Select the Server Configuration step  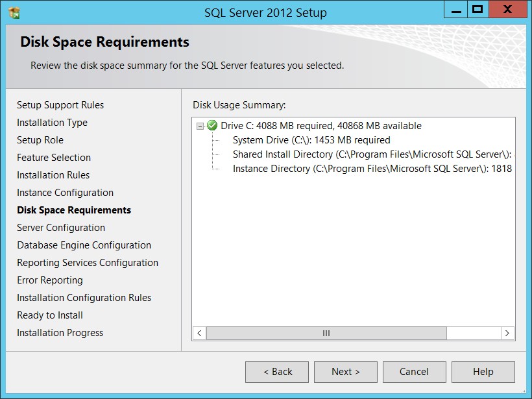click(x=61, y=228)
